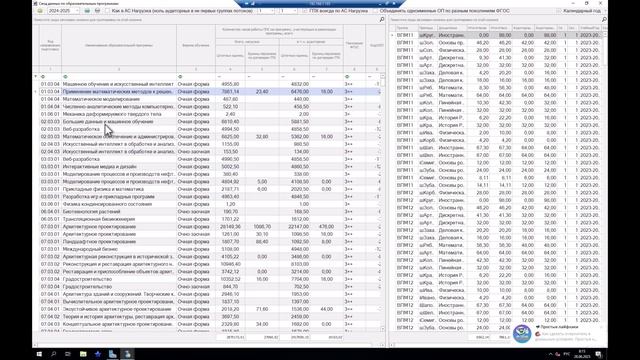Click the right table search field
This screenshot has width=640, height=360.
pyautogui.click(x=495, y=19)
